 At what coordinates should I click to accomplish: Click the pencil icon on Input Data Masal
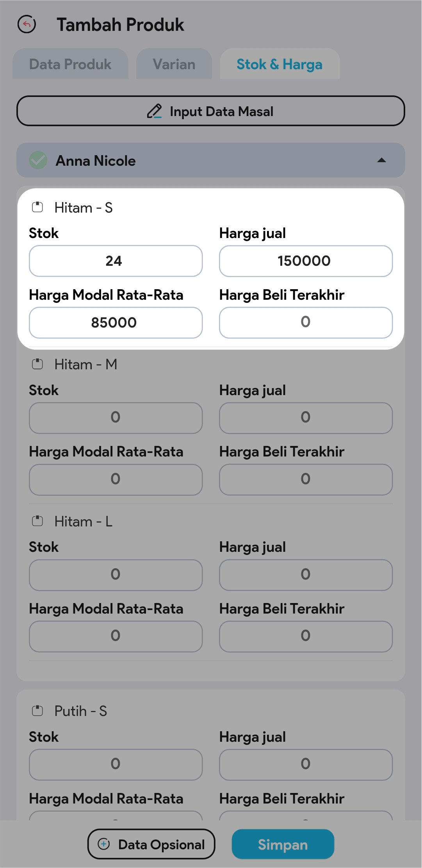coord(154,111)
